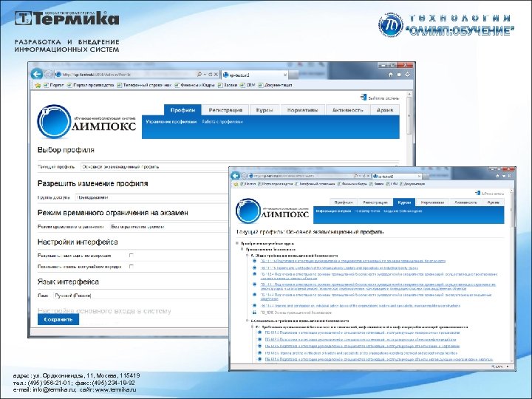Viewport: 532px width, 399px height.
Task: Collapse the 'Промышленная безопасность' tree node
Action: click(242, 250)
